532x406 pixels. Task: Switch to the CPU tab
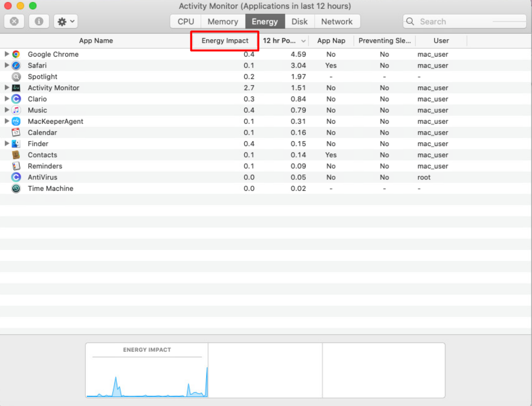(x=185, y=21)
